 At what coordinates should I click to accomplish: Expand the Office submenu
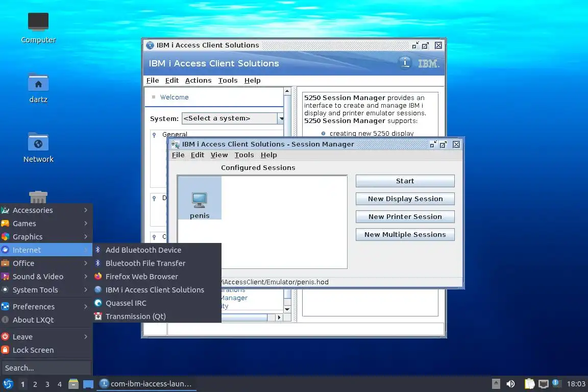tap(46, 263)
